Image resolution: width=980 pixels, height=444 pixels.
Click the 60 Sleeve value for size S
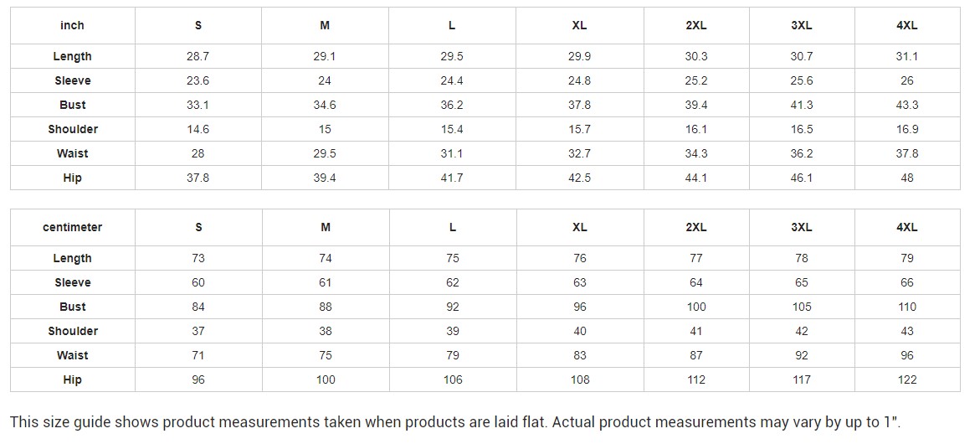click(x=198, y=282)
